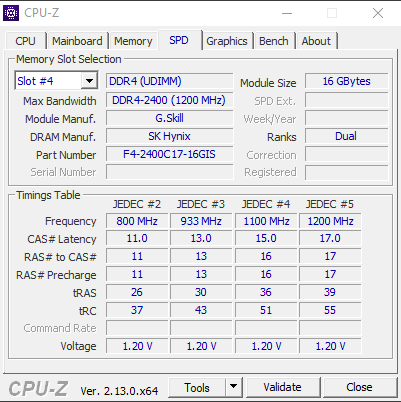Click the Close button at bottom

coord(359,387)
